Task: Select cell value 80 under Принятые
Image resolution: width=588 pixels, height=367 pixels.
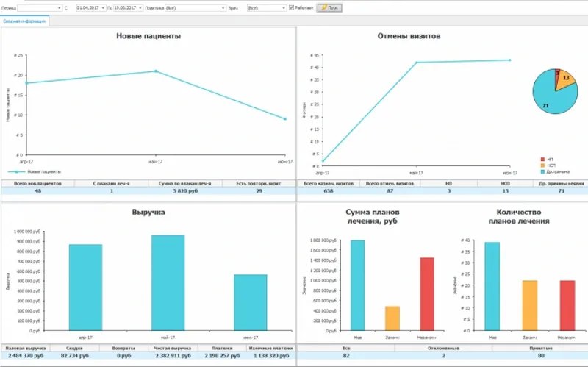Action: pyautogui.click(x=540, y=356)
